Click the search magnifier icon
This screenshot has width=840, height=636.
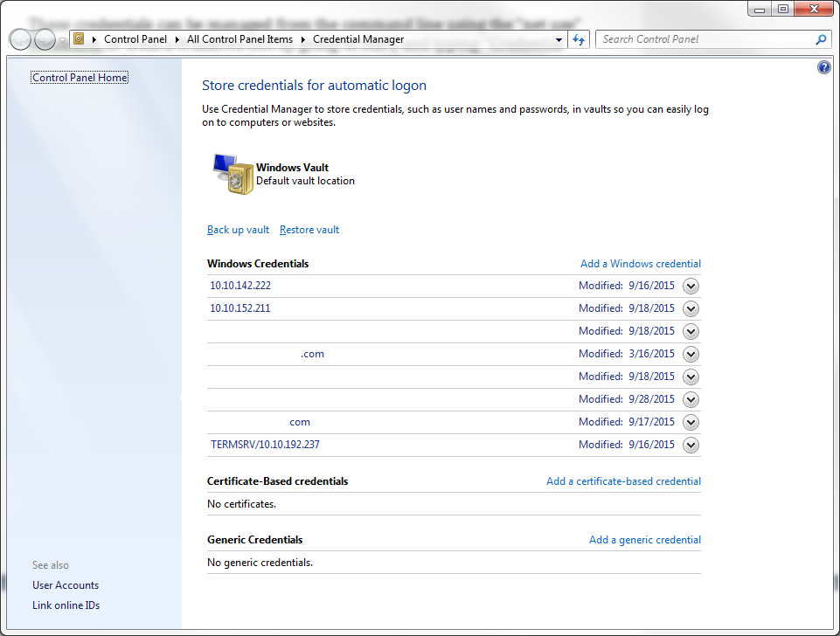pyautogui.click(x=820, y=39)
